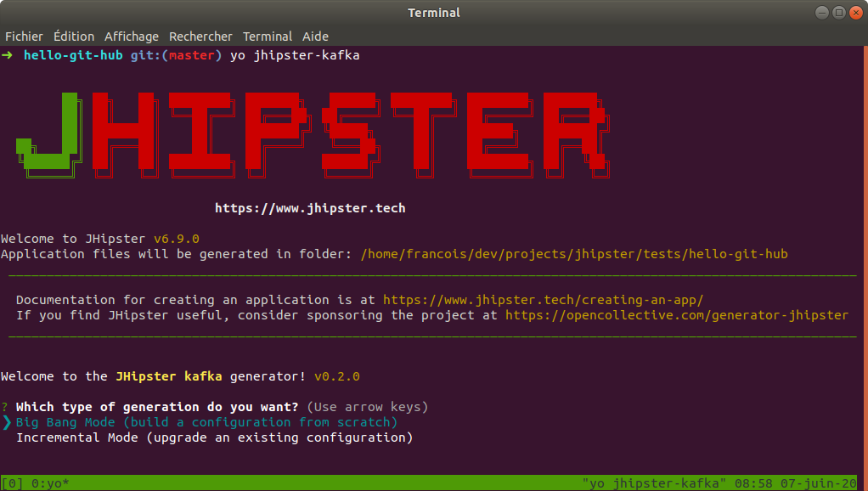Click the 'Which type of generation' question
This screenshot has height=491, width=868.
pyautogui.click(x=157, y=407)
